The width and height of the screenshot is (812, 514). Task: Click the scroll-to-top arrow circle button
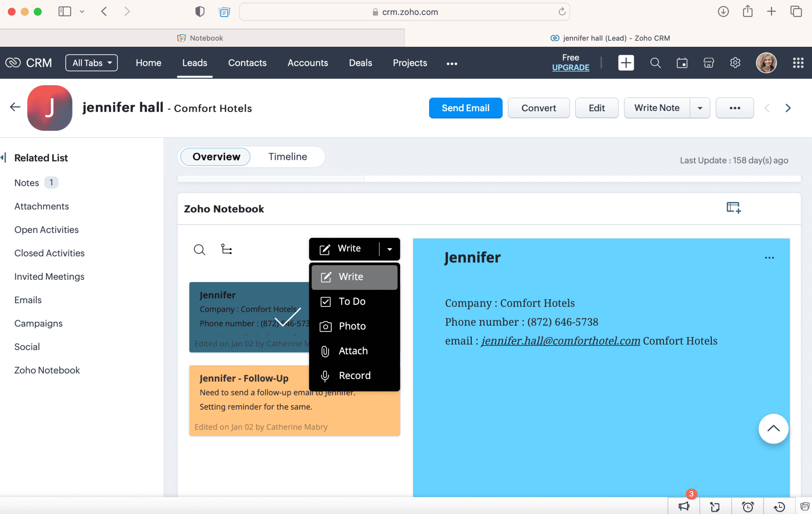click(773, 429)
